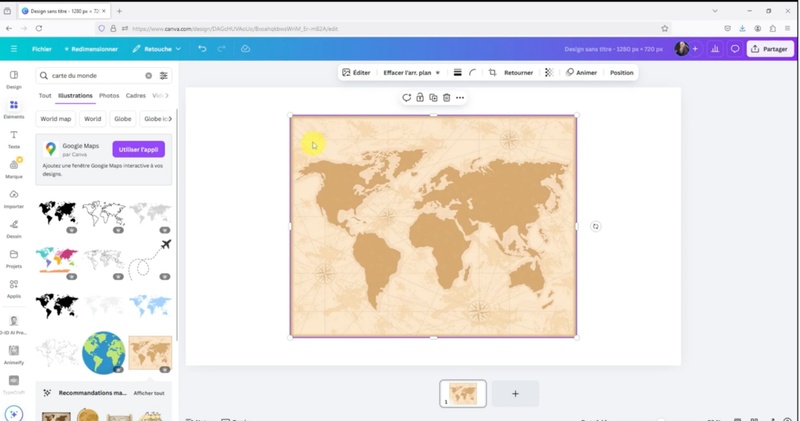Image resolution: width=800 pixels, height=421 pixels.
Task: Select the black world map illustration in first row
Action: tap(57, 214)
